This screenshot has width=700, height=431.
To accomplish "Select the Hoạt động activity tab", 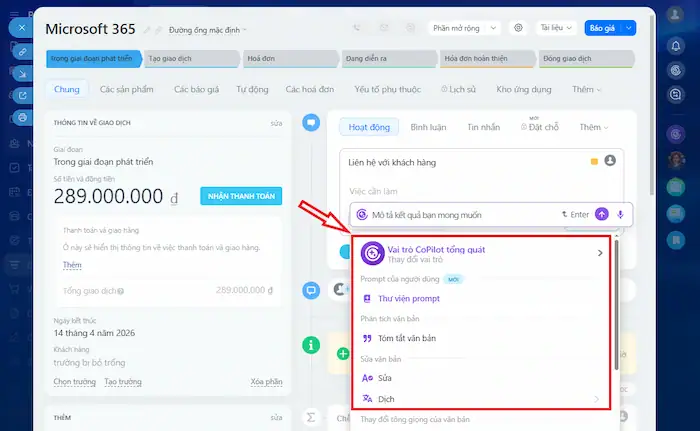I will pyautogui.click(x=369, y=127).
